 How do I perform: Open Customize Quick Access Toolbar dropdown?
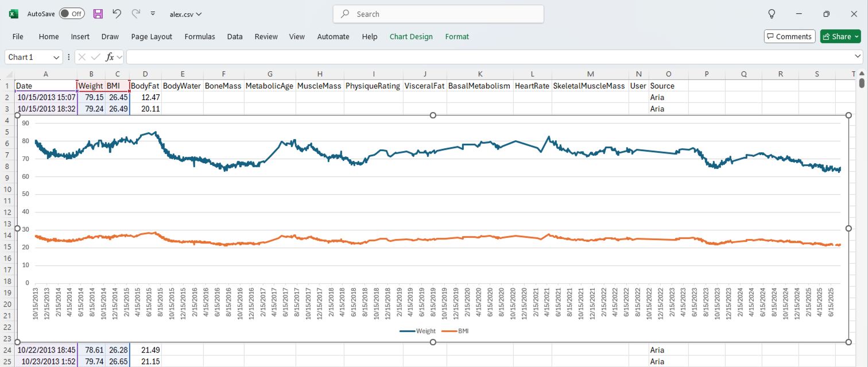tap(153, 14)
